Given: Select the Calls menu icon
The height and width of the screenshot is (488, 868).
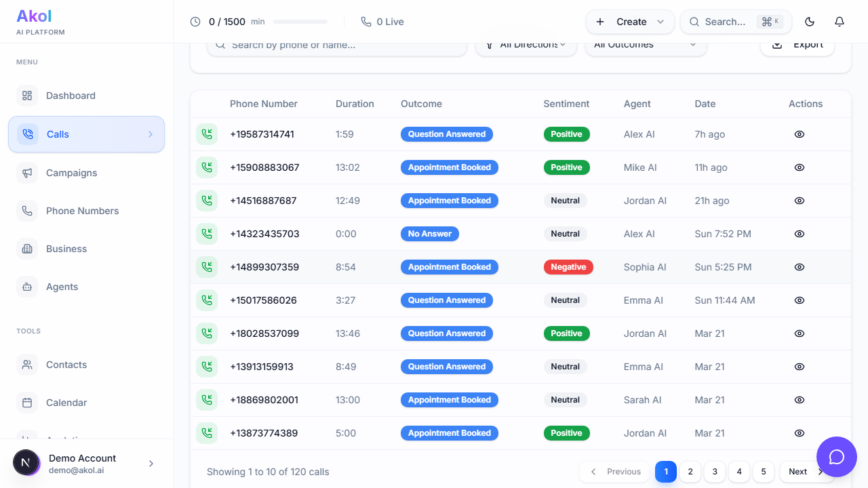Looking at the screenshot, I should [27, 134].
